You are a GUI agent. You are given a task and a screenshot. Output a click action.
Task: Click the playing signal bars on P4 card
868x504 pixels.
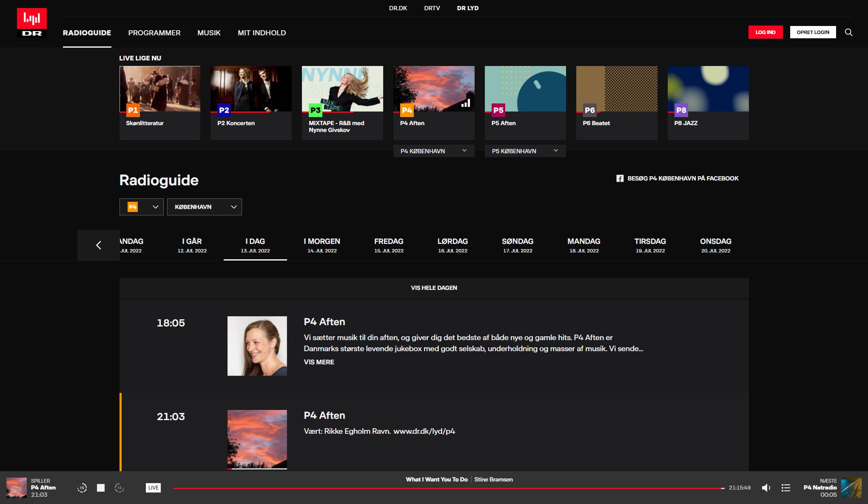tap(466, 103)
